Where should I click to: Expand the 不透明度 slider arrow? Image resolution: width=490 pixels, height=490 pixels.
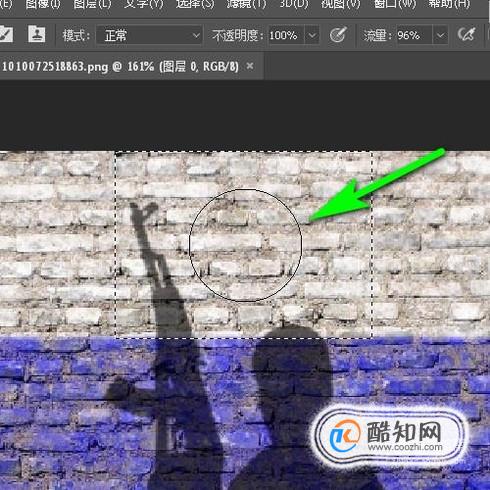pos(312,35)
